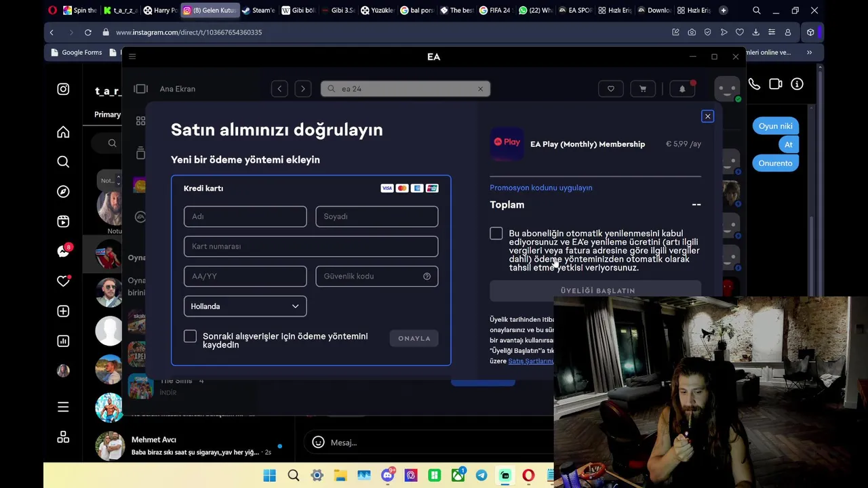Focus the AA/YY expiry field
The image size is (868, 488).
click(x=245, y=276)
